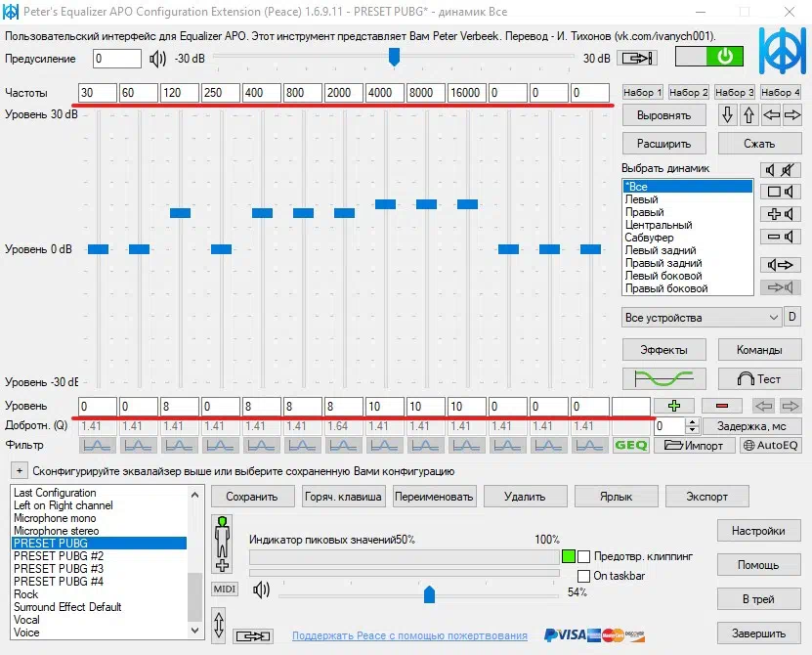The width and height of the screenshot is (812, 655).
Task: Click the pre-amplification slider handle
Action: click(x=394, y=58)
